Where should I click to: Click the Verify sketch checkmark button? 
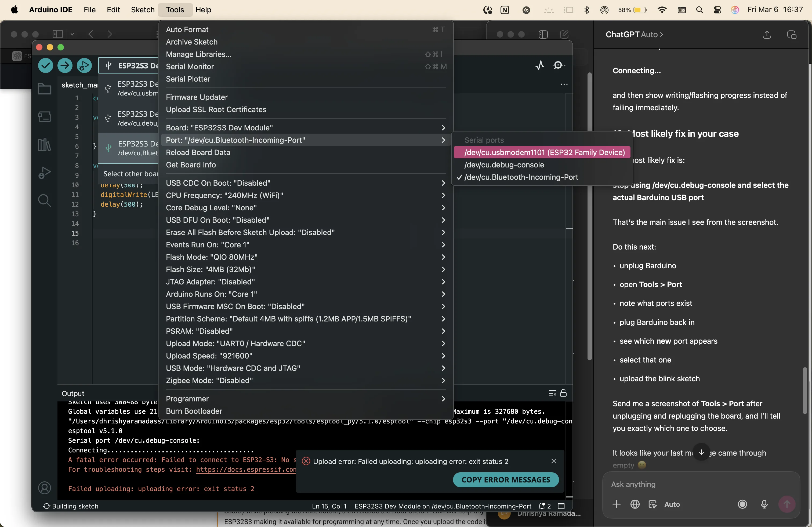[x=45, y=65]
